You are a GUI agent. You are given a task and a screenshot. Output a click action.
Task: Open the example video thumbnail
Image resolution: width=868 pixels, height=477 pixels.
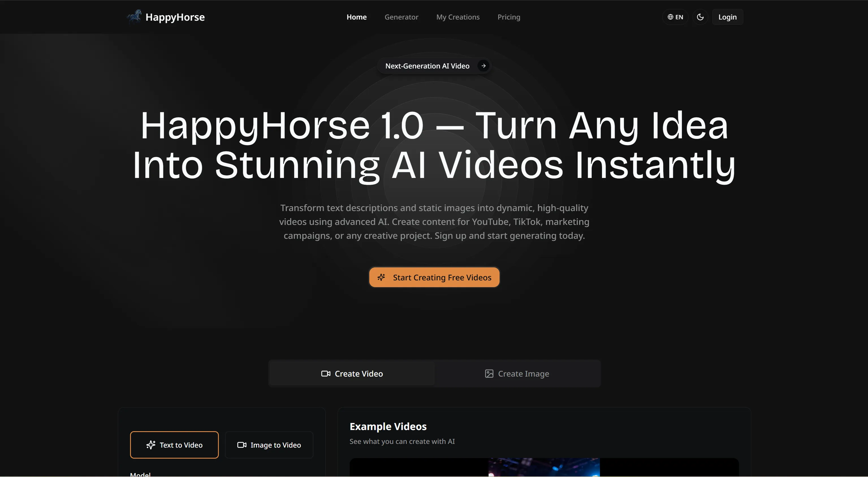coord(544,467)
